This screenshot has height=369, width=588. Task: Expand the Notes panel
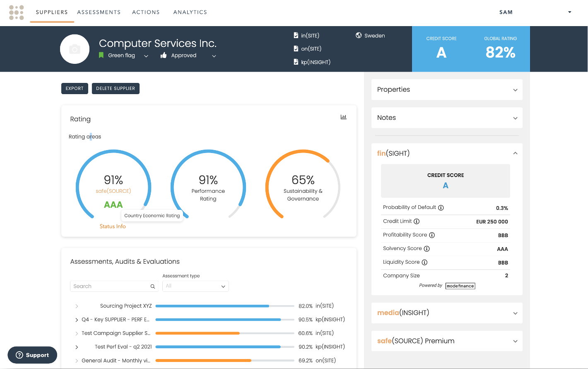click(x=515, y=118)
